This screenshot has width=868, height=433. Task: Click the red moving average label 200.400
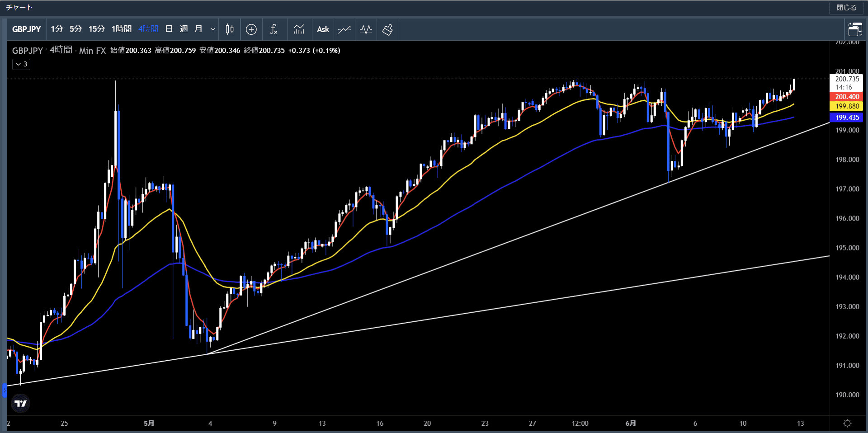click(847, 97)
